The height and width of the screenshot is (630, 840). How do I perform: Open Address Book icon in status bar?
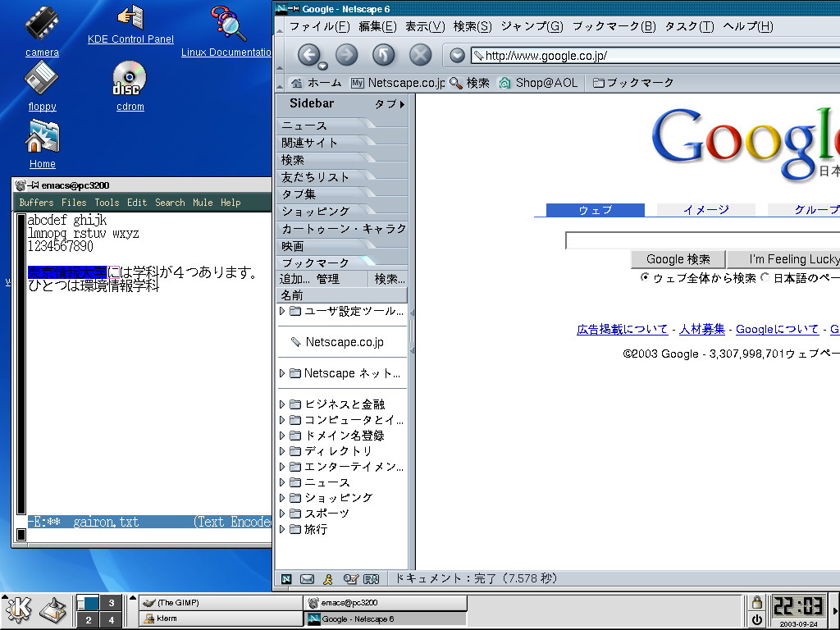(372, 578)
